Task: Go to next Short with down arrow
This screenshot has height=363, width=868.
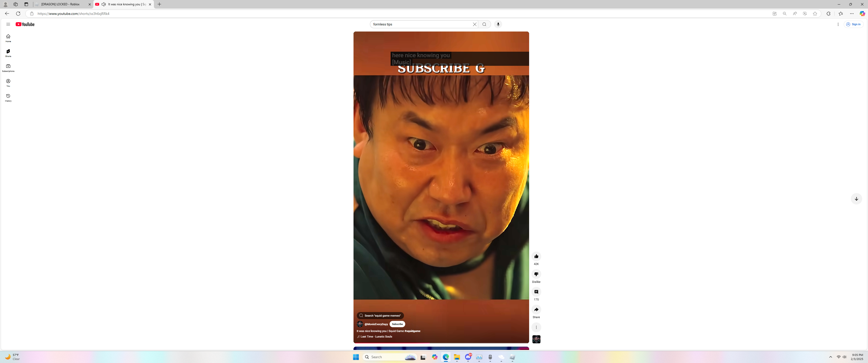Action: click(856, 199)
